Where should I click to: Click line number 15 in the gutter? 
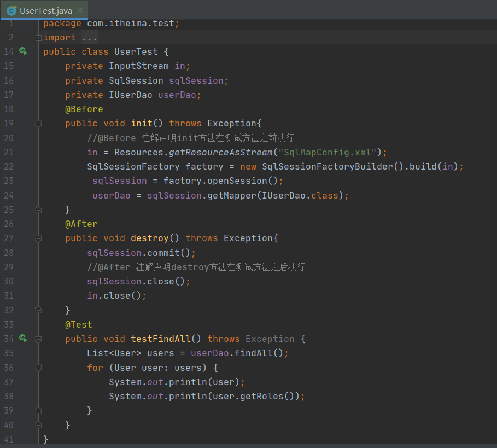pos(9,66)
